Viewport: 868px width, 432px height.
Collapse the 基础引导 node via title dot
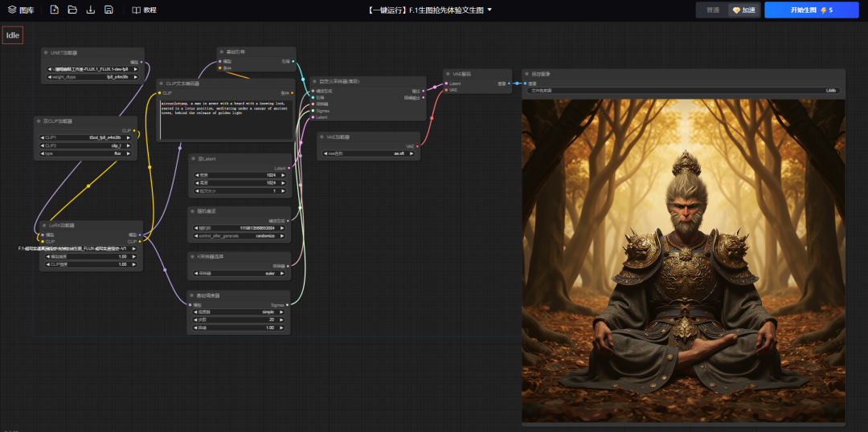pos(222,51)
